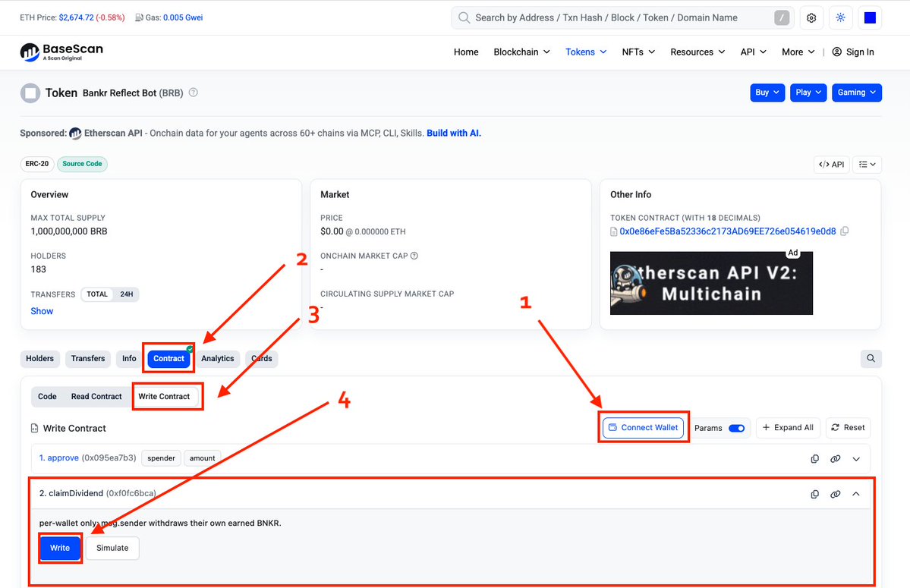
Task: Go to Home in navigation
Action: click(x=466, y=52)
